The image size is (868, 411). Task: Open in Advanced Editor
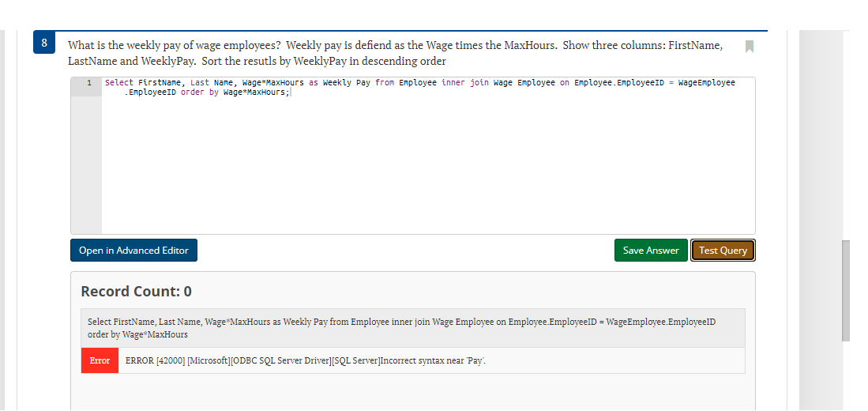pyautogui.click(x=133, y=251)
